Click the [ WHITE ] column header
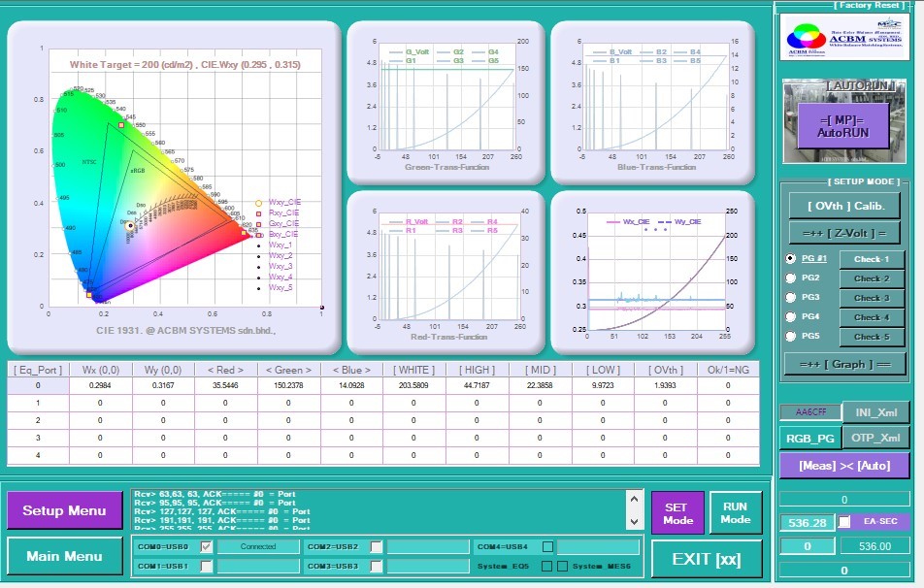The height and width of the screenshot is (588, 924). 413,370
